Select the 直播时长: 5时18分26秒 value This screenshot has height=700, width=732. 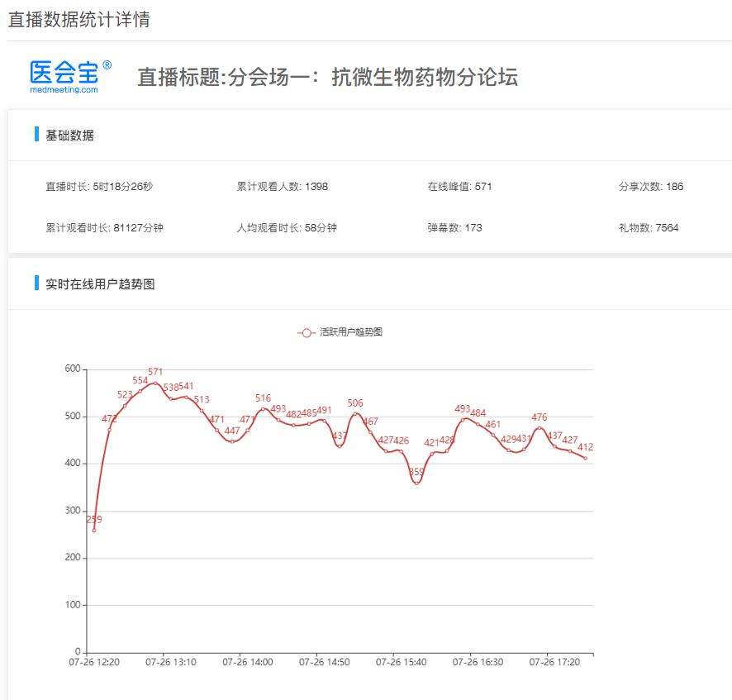[99, 187]
